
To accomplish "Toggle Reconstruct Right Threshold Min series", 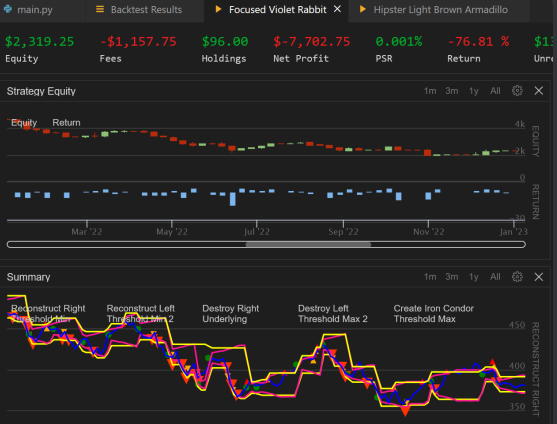I will [x=48, y=314].
